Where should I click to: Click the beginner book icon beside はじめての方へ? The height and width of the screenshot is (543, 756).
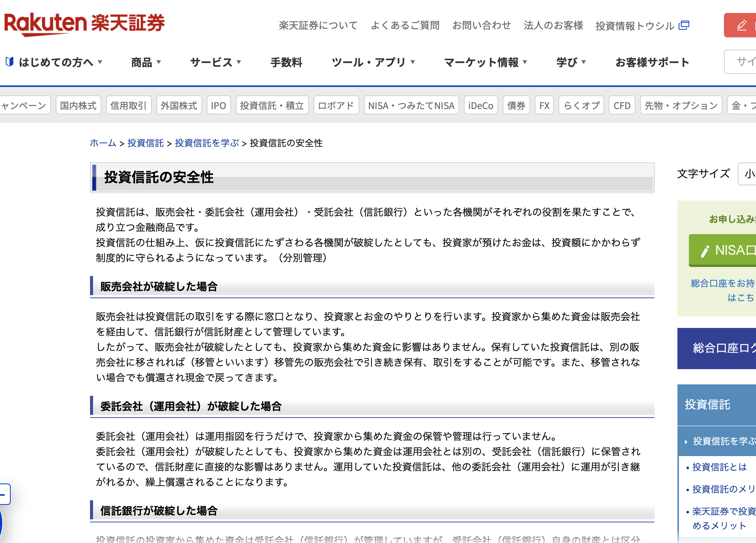coord(10,62)
